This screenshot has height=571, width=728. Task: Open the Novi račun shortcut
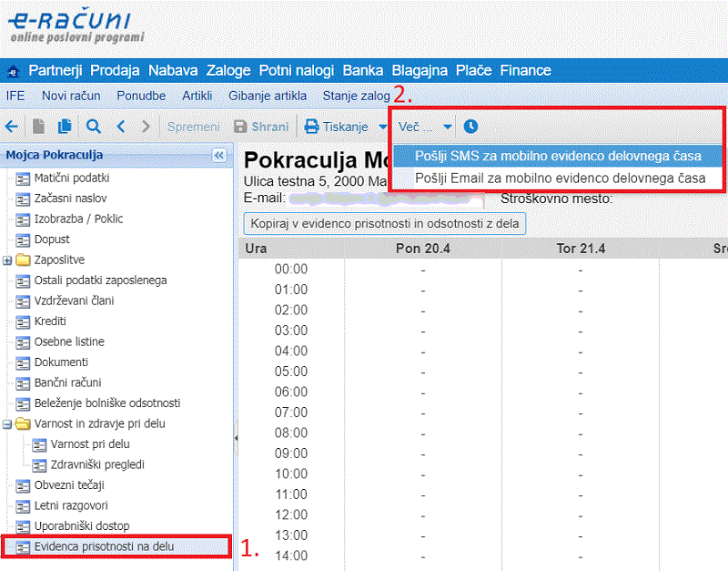click(71, 96)
